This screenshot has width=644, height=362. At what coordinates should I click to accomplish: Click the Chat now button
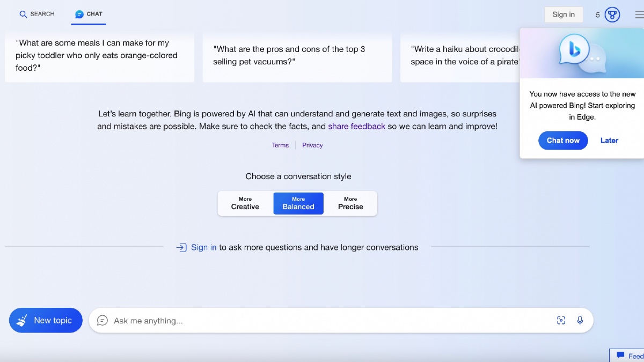(563, 140)
